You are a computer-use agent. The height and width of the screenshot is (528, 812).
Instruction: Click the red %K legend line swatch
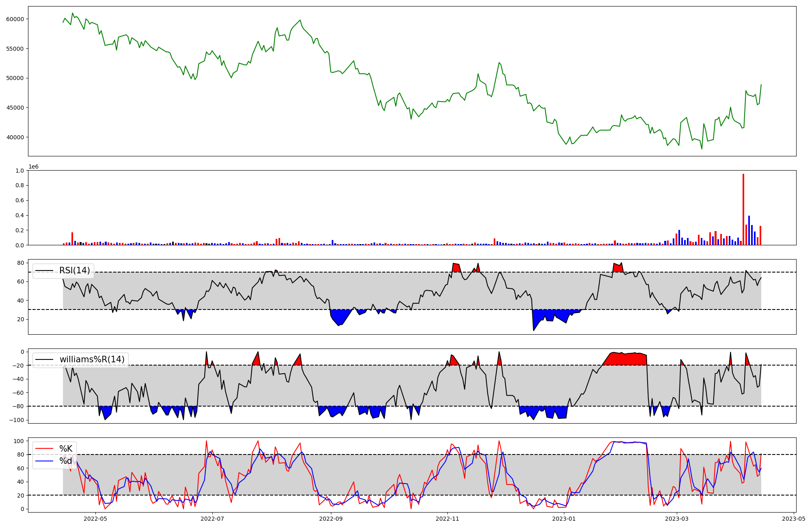(x=44, y=449)
